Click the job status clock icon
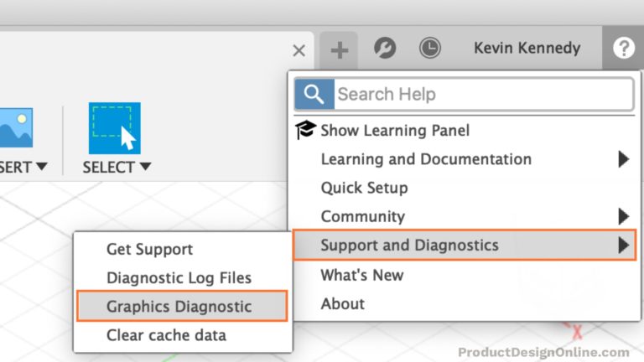This screenshot has height=362, width=644. (x=430, y=48)
